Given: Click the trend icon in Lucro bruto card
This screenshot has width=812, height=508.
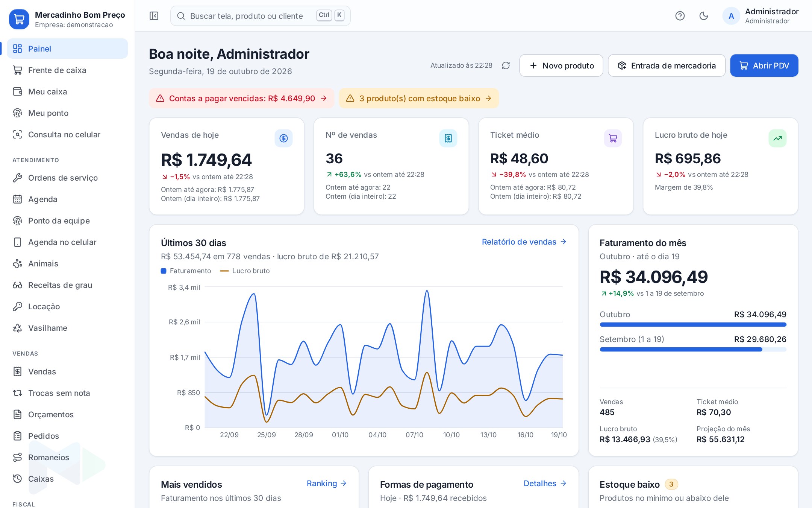Looking at the screenshot, I should [777, 138].
